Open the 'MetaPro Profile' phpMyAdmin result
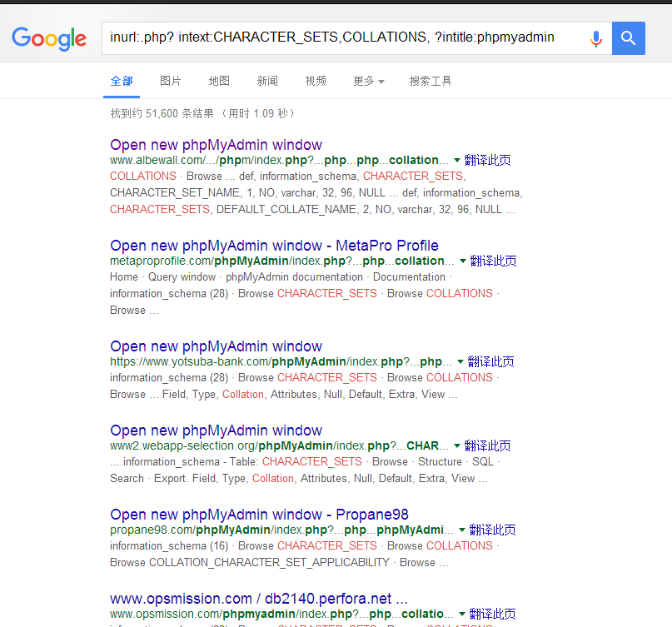 pyautogui.click(x=274, y=246)
